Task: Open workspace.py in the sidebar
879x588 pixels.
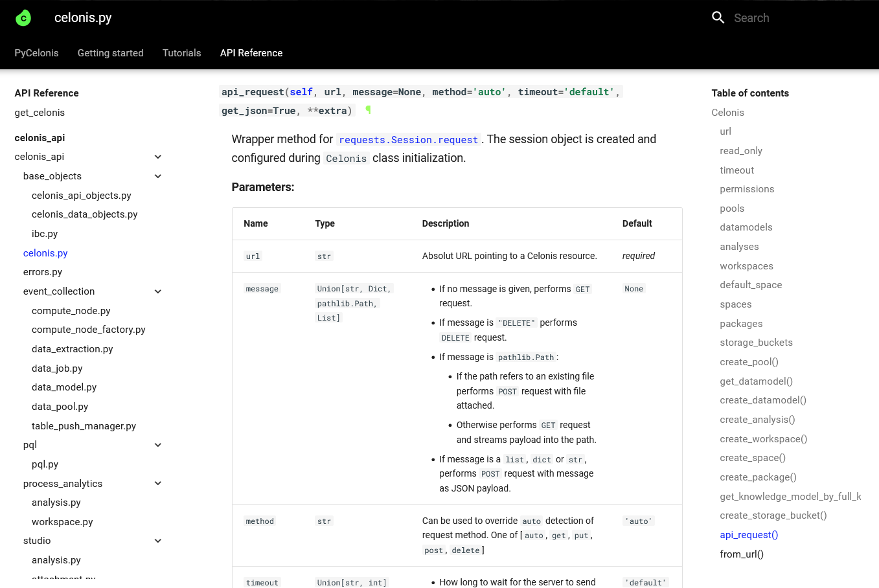Action: pos(62,522)
